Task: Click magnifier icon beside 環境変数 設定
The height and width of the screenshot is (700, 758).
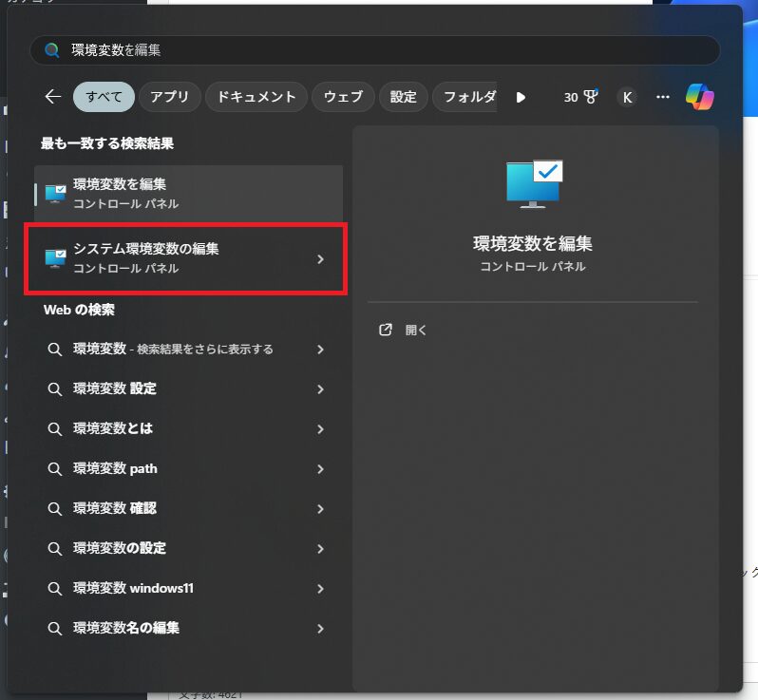Action: [x=55, y=389]
